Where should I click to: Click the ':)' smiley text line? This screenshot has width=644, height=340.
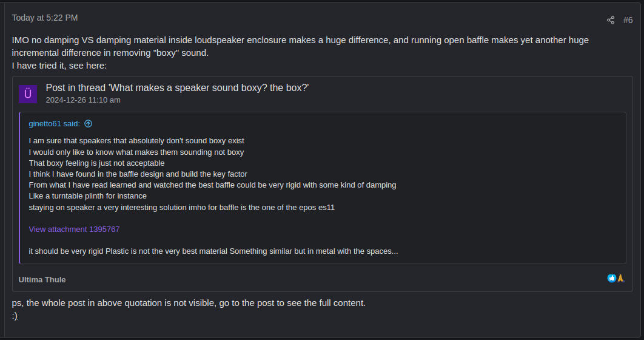pos(15,316)
